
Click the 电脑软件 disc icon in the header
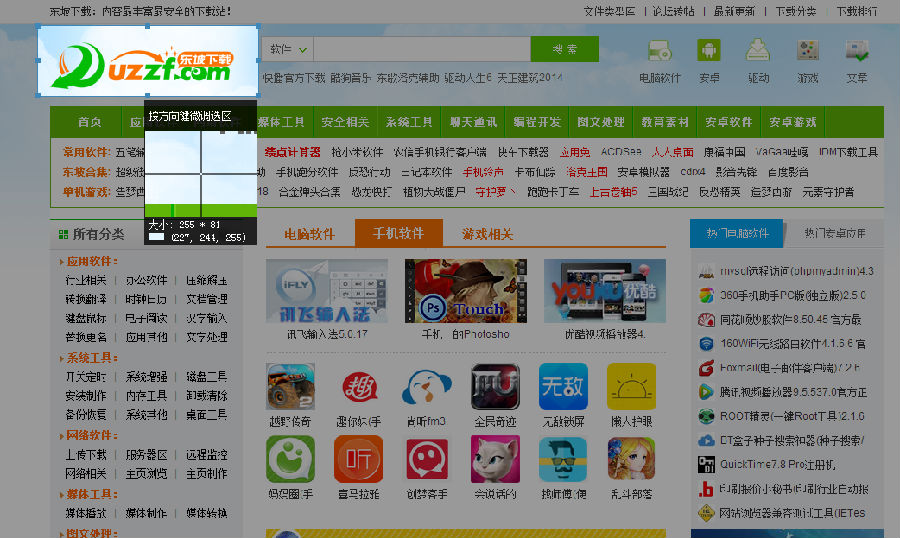click(660, 51)
